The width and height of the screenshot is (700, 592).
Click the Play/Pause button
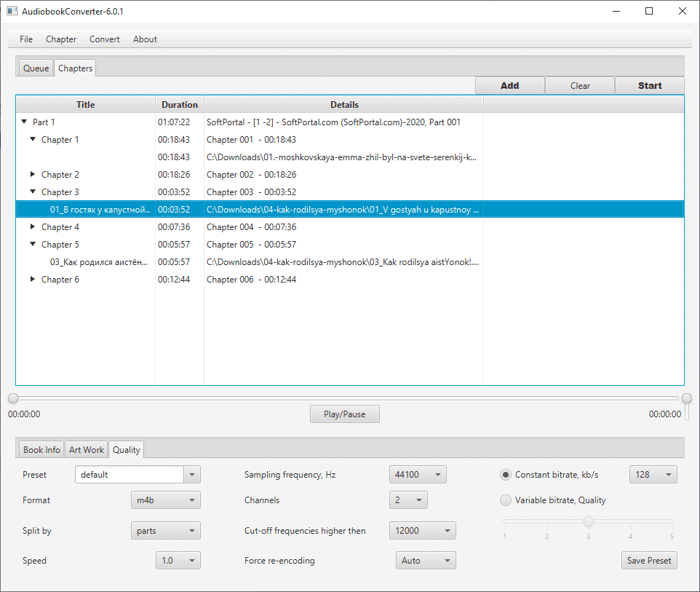345,414
